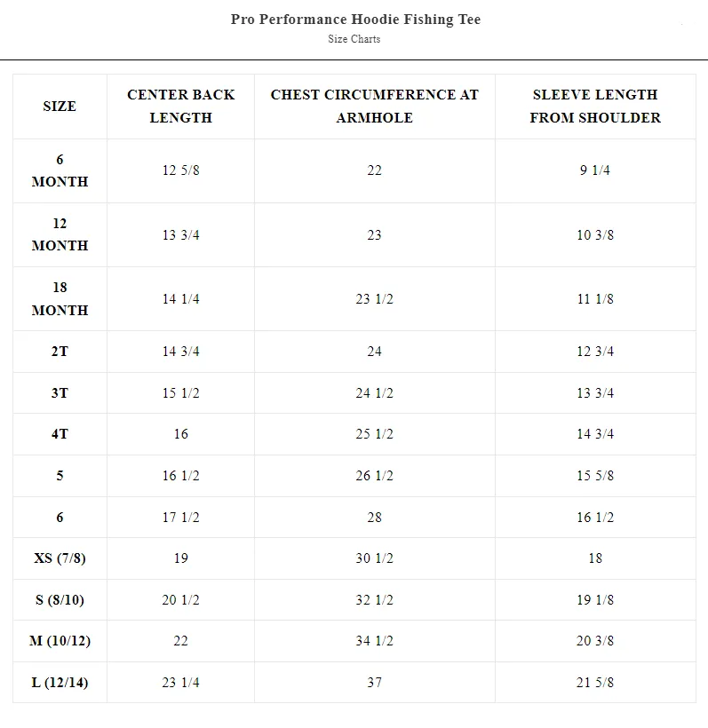
Task: Click the 4T size row label
Action: pos(60,433)
